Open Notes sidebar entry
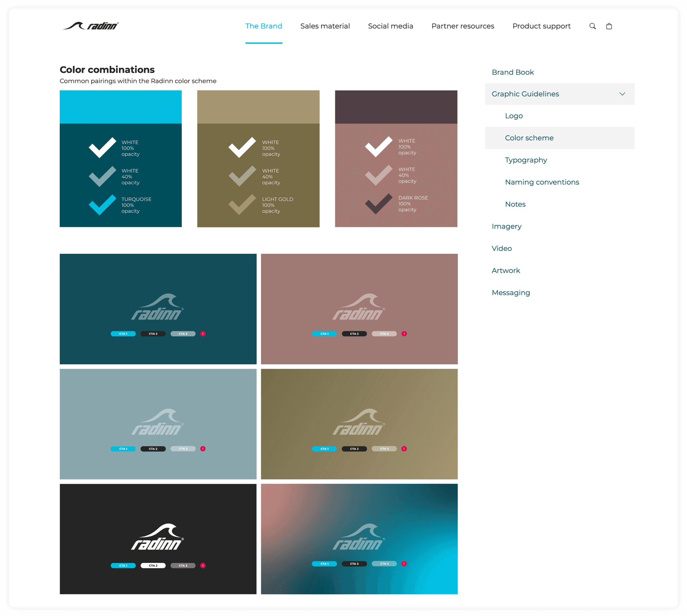Viewport: 687px width, 616px height. point(515,204)
